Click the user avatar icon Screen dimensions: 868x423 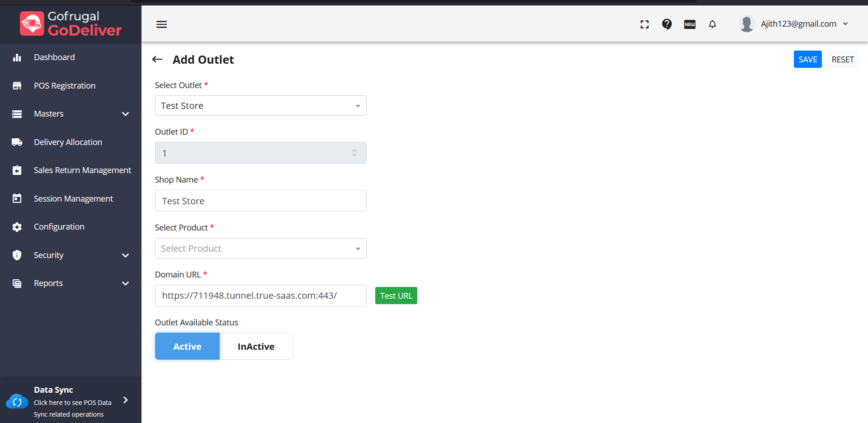point(746,24)
